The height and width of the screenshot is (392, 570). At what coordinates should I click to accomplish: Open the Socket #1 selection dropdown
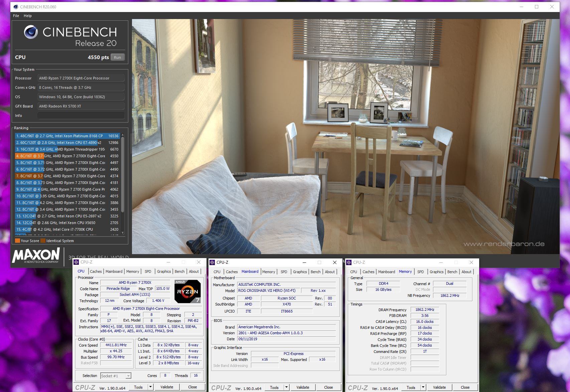116,376
